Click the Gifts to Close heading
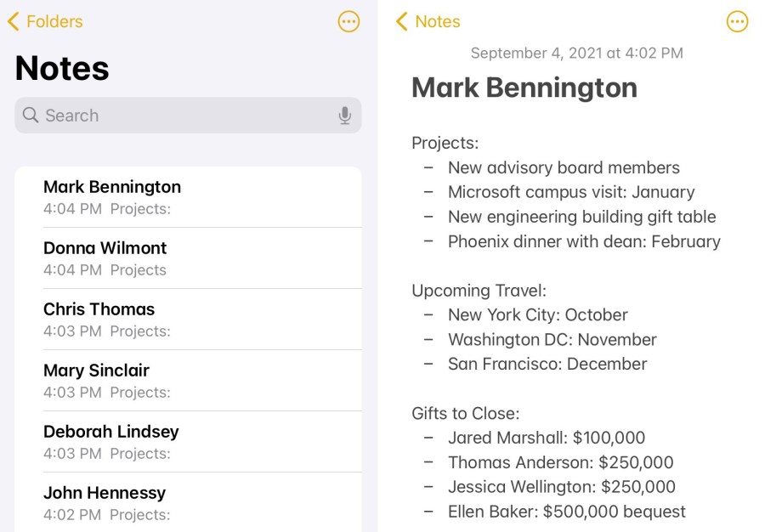This screenshot has height=532, width=765. [465, 414]
